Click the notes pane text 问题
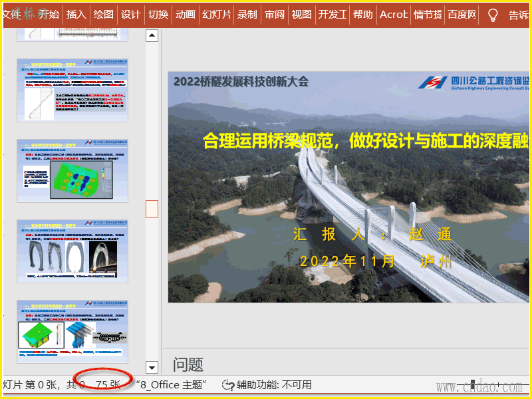This screenshot has height=399, width=532. click(x=188, y=365)
